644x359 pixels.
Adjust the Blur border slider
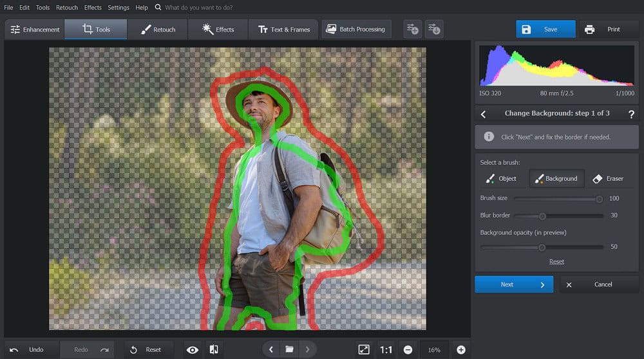(558, 216)
